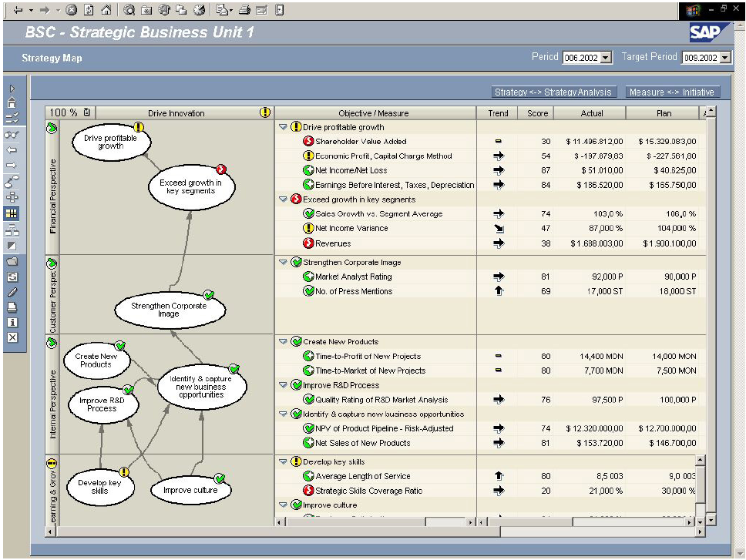This screenshot has width=746, height=560.
Task: Open the Period 006.2002 dropdown
Action: (x=606, y=58)
